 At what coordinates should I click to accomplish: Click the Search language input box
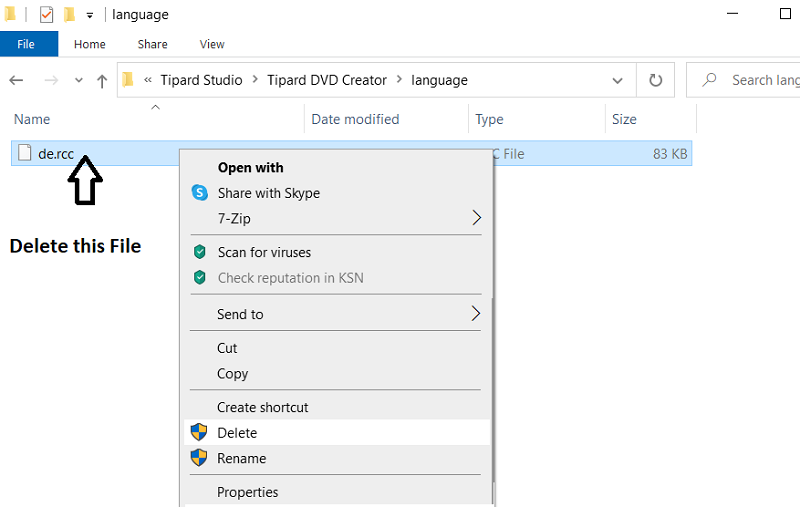tap(760, 80)
